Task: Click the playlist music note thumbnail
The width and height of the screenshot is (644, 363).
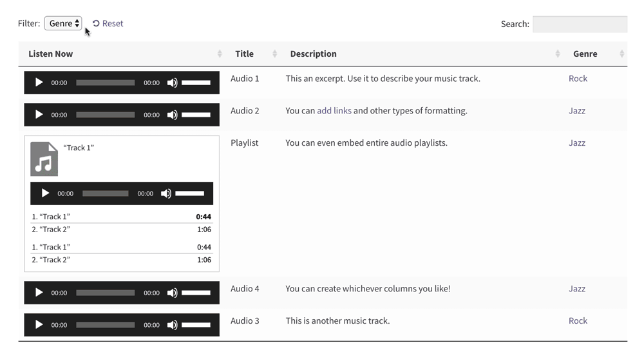Action: tap(44, 159)
